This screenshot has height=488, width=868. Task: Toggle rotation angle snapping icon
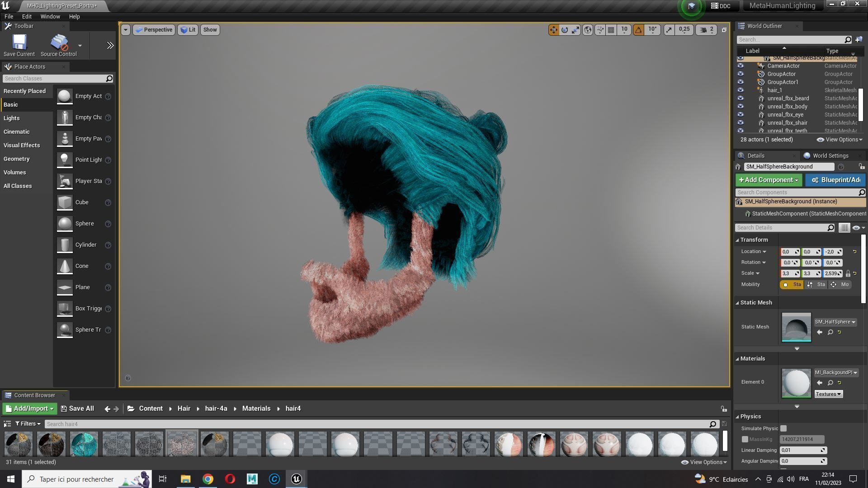638,30
